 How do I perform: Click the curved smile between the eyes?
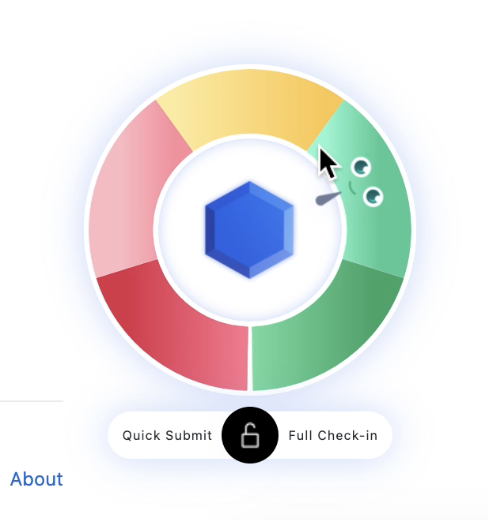coord(352,188)
